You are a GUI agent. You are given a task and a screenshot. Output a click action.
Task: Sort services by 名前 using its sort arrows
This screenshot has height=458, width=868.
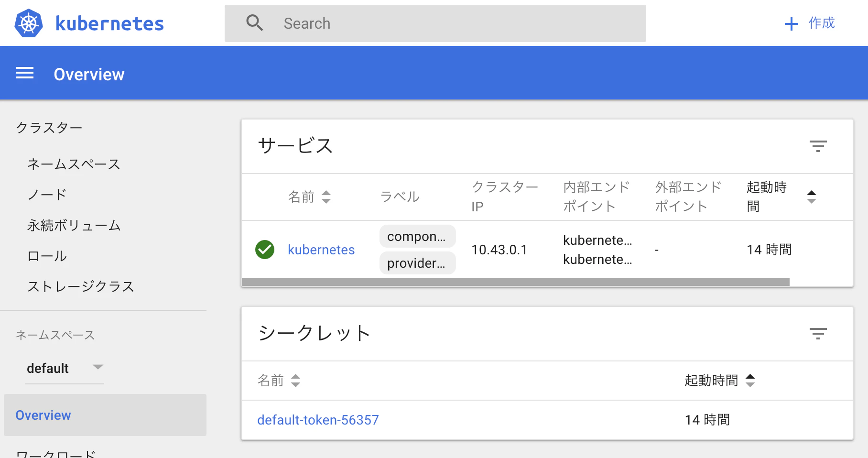[326, 196]
